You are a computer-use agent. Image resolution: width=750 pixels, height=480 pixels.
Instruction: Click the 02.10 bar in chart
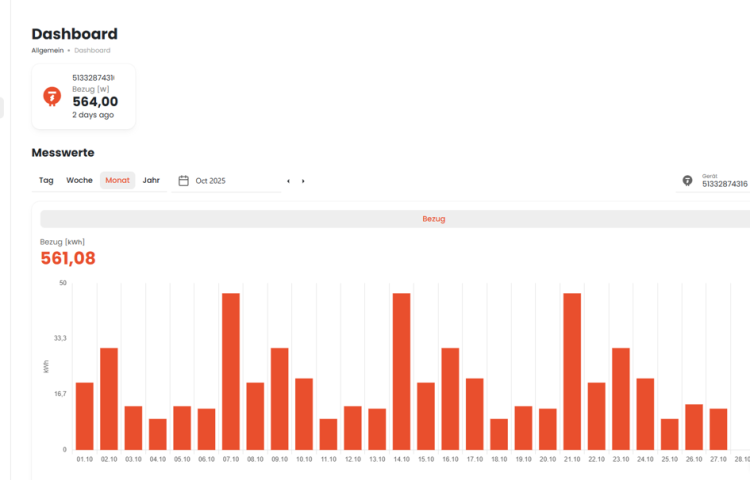pos(108,398)
